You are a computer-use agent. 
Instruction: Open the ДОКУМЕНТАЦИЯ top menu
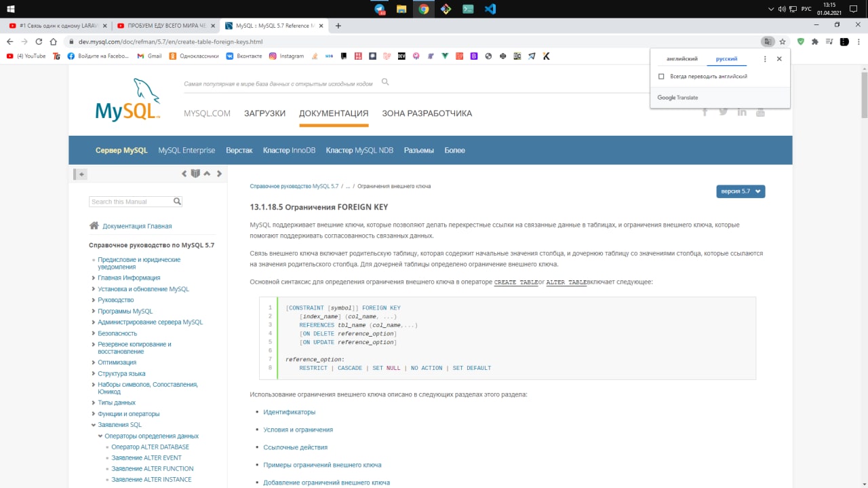[x=334, y=113]
